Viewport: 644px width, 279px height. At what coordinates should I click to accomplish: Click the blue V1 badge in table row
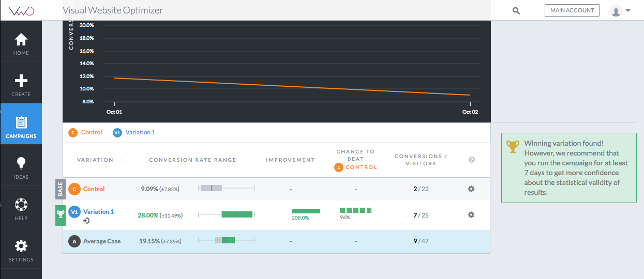pos(74,212)
